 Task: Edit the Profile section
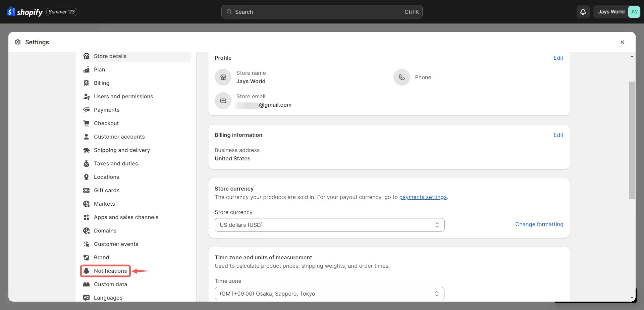pyautogui.click(x=558, y=58)
